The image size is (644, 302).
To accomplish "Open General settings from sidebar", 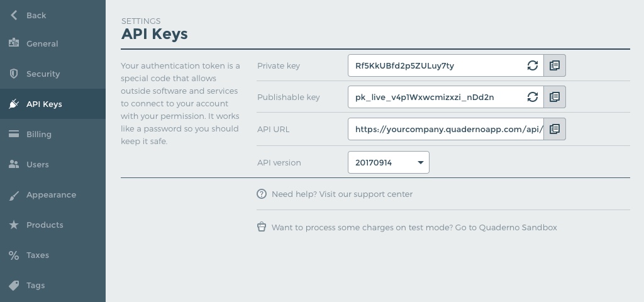I will 53,43.
